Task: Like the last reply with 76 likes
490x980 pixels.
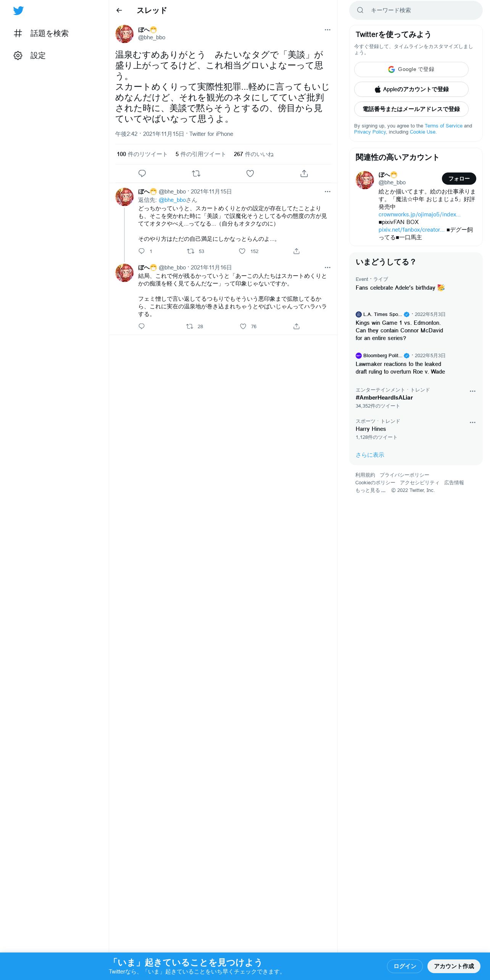Action: pos(243,326)
